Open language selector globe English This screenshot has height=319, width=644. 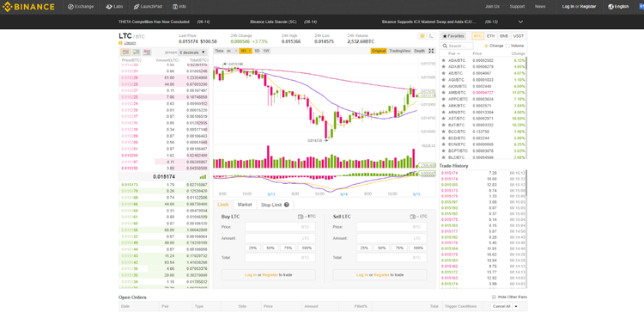(618, 7)
